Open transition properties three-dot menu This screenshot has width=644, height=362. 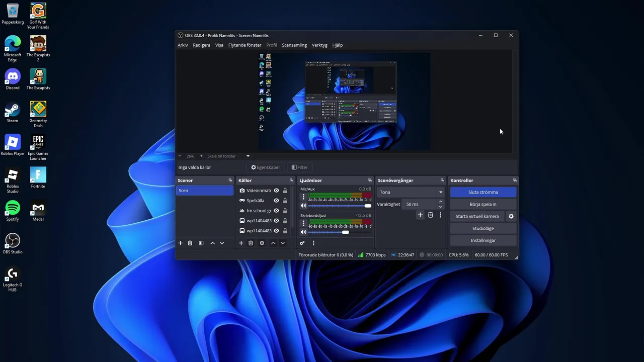coord(440,215)
